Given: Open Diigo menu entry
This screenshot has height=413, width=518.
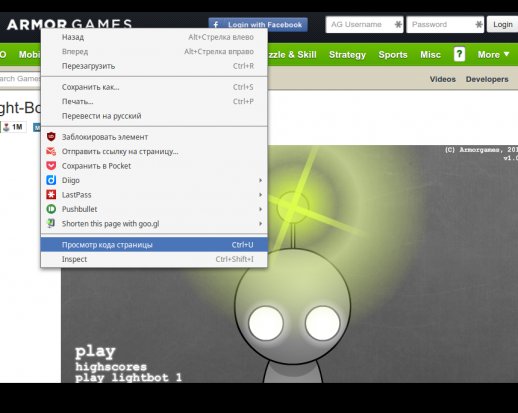Looking at the screenshot, I should tap(154, 180).
